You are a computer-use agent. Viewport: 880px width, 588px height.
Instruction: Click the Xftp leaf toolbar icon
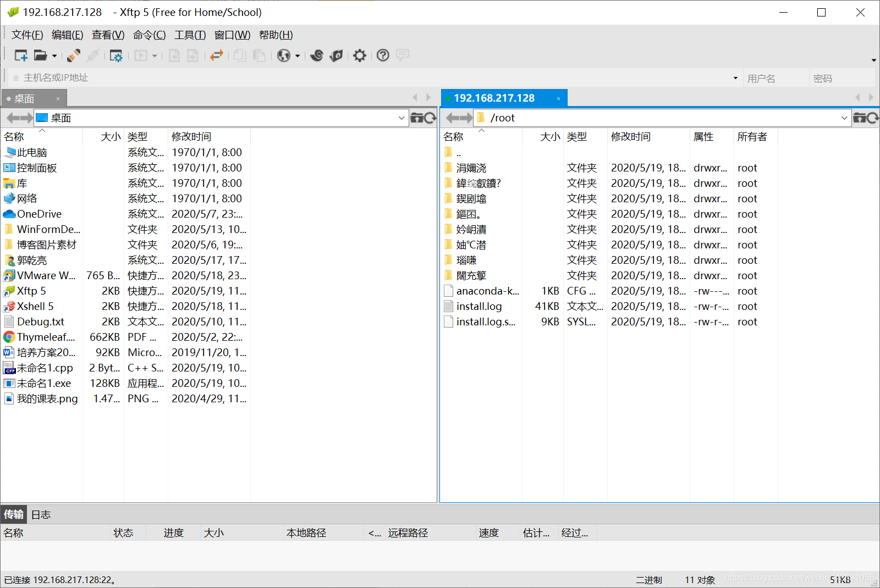click(336, 56)
